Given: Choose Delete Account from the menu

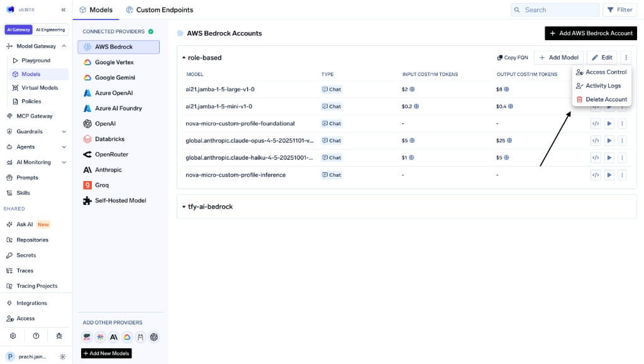Looking at the screenshot, I should click(601, 99).
